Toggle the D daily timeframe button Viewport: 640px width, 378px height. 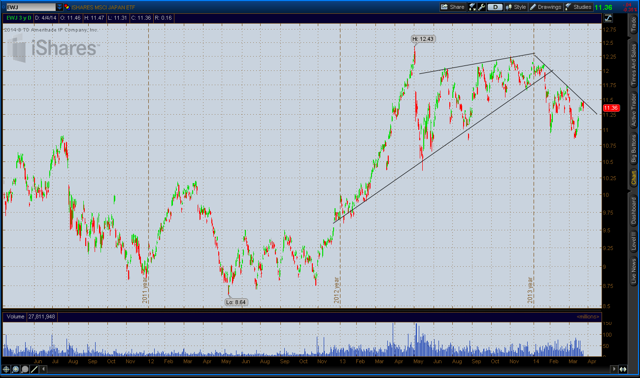[x=495, y=7]
